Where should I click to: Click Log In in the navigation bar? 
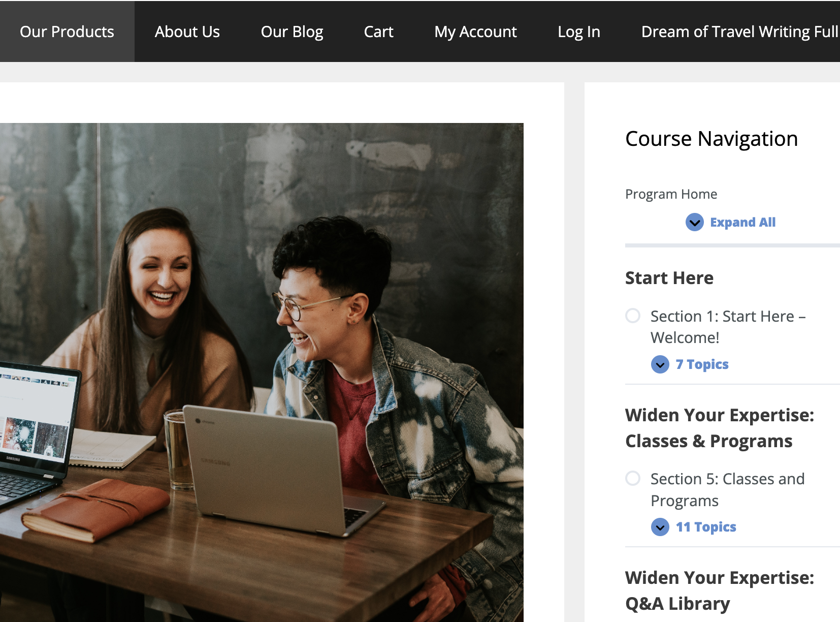tap(579, 32)
